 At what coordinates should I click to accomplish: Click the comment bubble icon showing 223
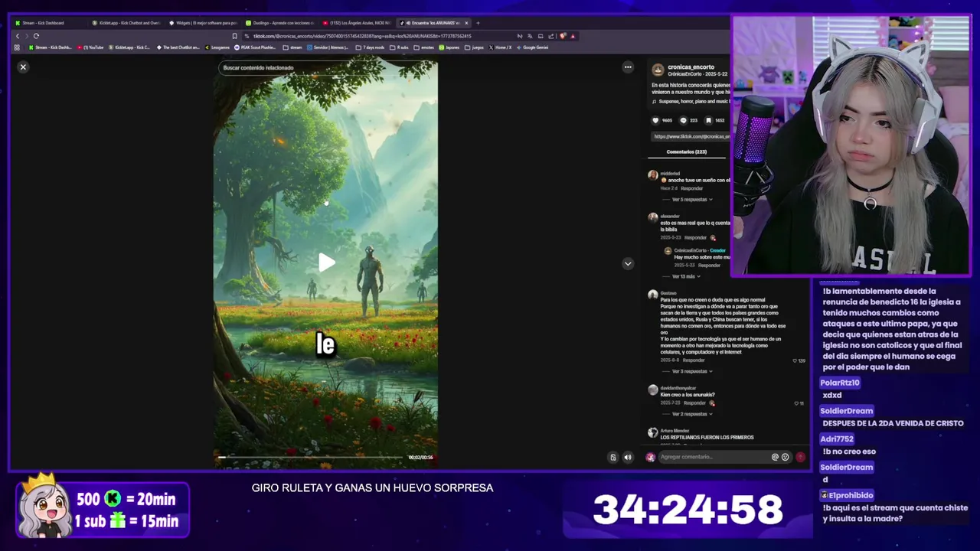coord(684,120)
